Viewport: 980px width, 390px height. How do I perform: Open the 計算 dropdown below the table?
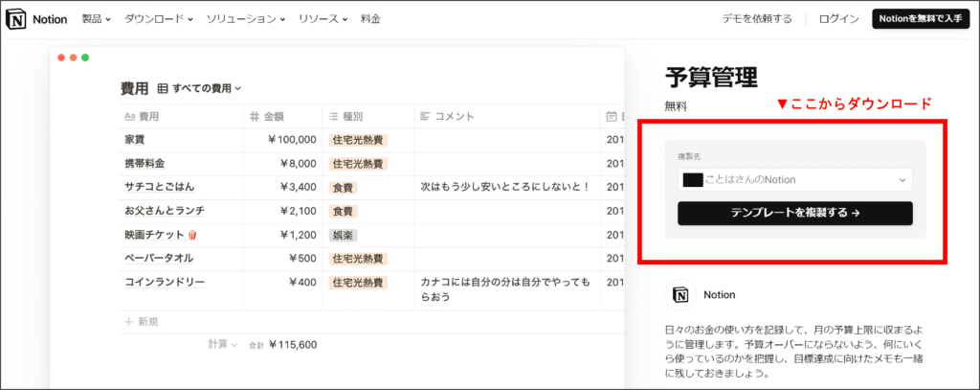pos(223,344)
